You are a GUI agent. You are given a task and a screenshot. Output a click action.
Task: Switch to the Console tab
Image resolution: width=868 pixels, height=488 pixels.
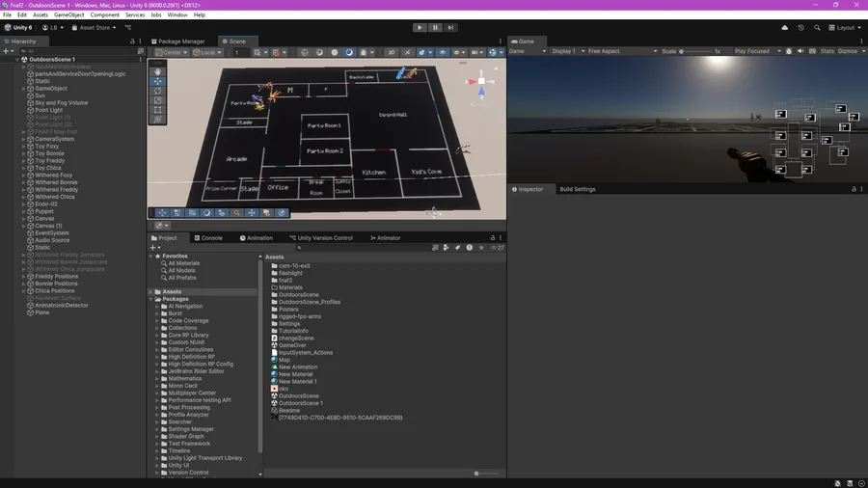[208, 238]
